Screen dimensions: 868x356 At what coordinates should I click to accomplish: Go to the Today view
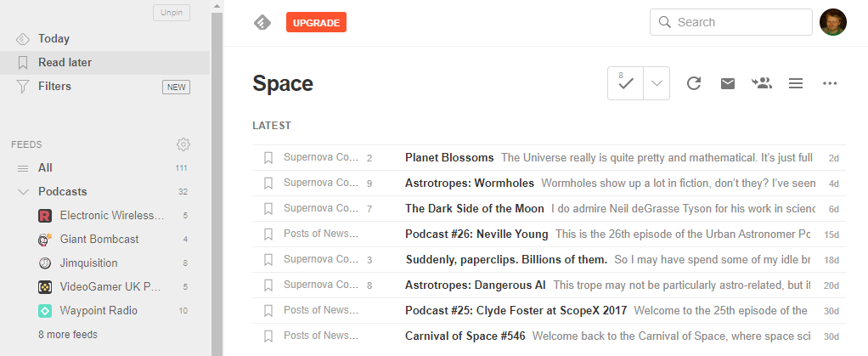tap(54, 38)
